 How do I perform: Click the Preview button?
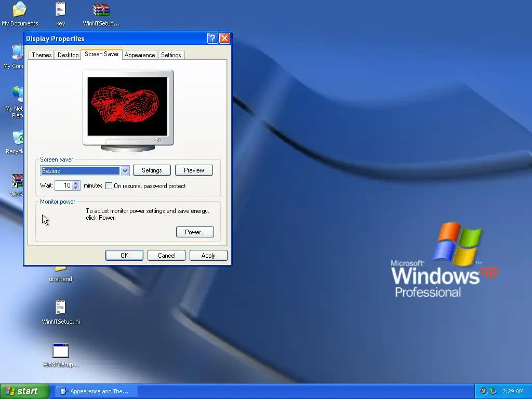(194, 170)
